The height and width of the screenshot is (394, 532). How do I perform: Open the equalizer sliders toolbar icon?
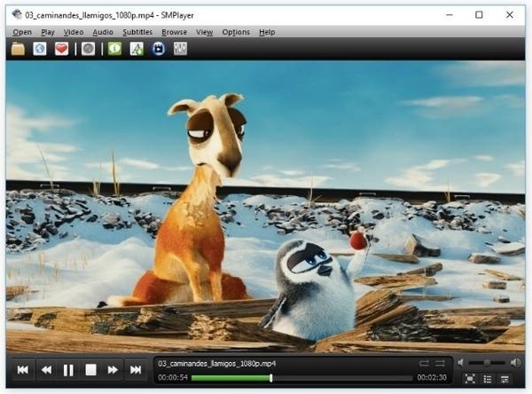coord(180,49)
